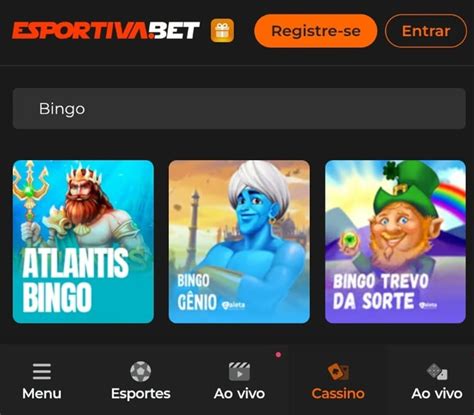Click the Entrar login button
Screen dimensions: 474x415
tap(426, 31)
